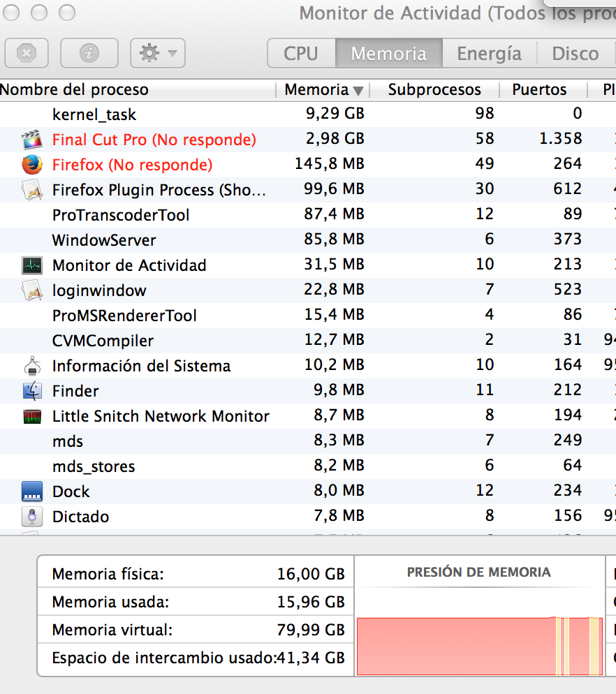Click the Final Cut Pro app icon
This screenshot has height=694, width=616.
coord(32,140)
